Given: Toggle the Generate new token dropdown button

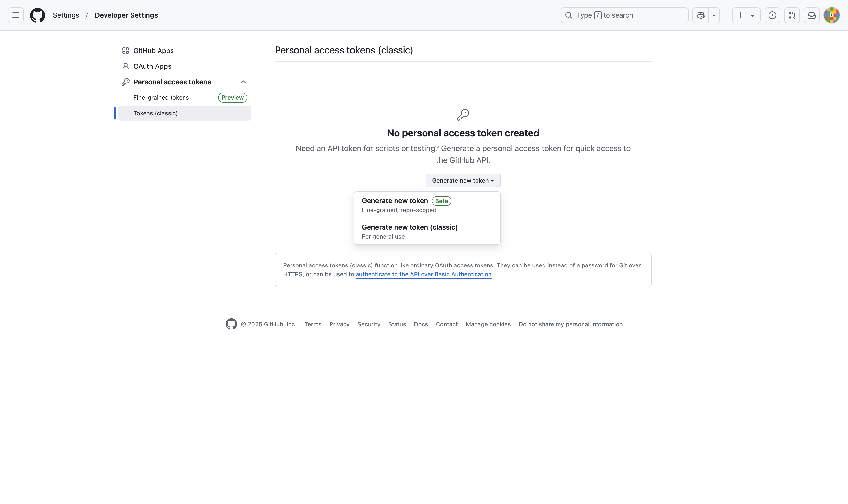Looking at the screenshot, I should click(463, 180).
